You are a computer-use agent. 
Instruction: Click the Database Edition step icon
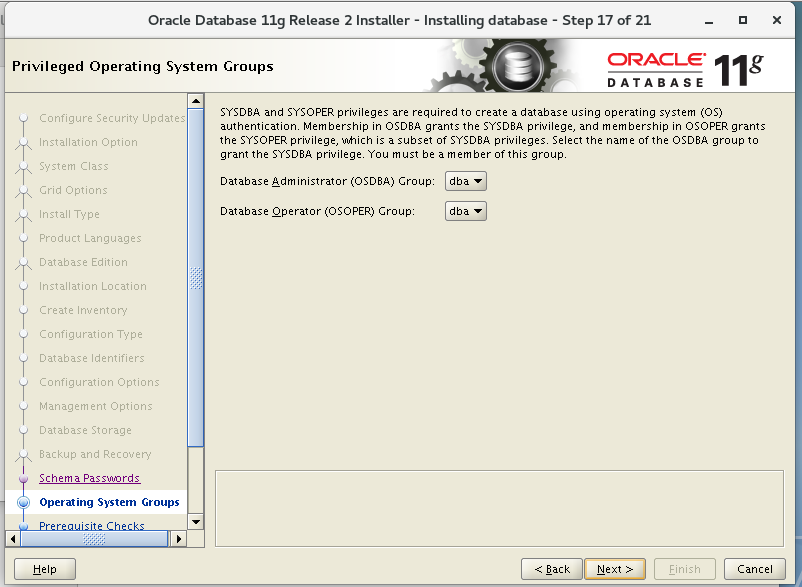coord(22,262)
